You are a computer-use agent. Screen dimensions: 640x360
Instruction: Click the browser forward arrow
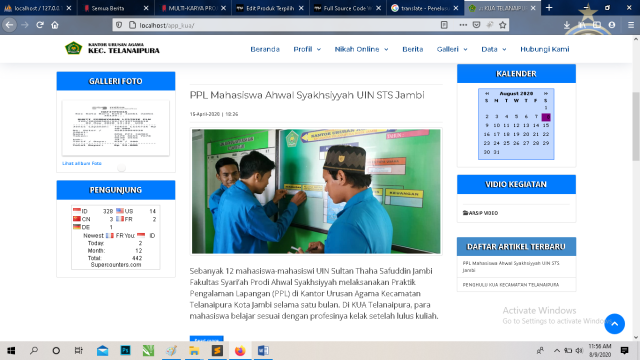pos(25,25)
